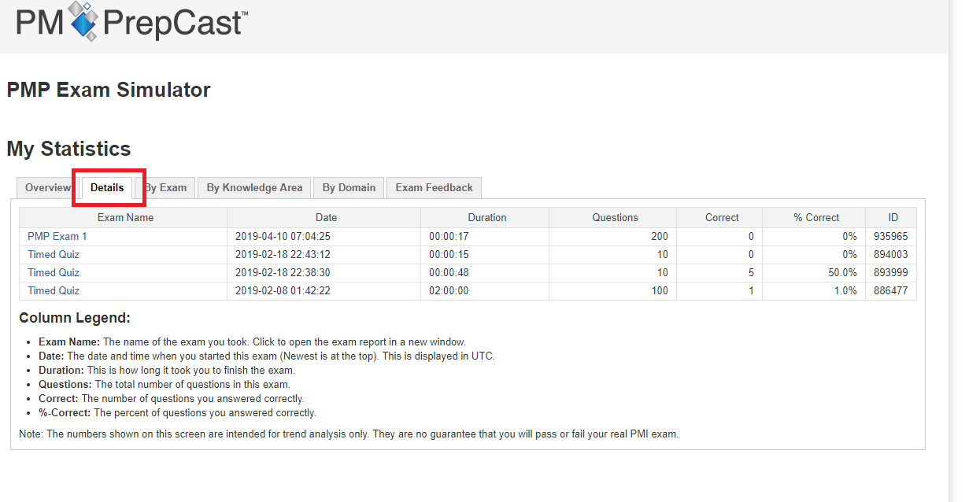
Task: Open the Timed Quiz scoring 50.0%
Action: pyautogui.click(x=54, y=273)
